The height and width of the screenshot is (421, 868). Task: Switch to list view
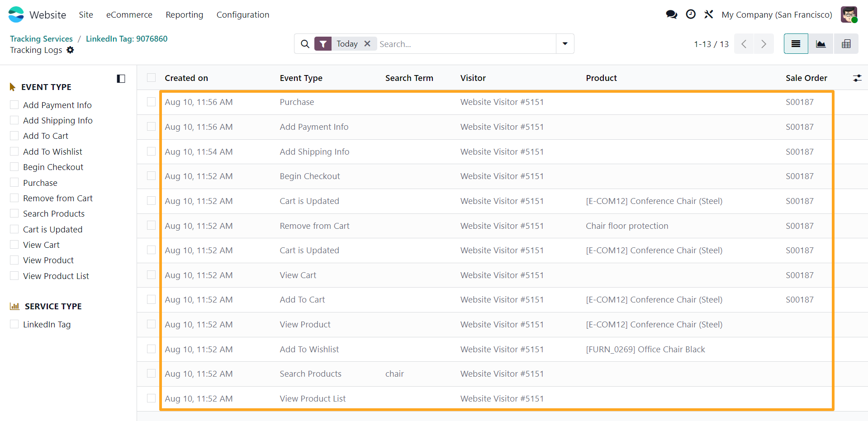[x=796, y=44]
